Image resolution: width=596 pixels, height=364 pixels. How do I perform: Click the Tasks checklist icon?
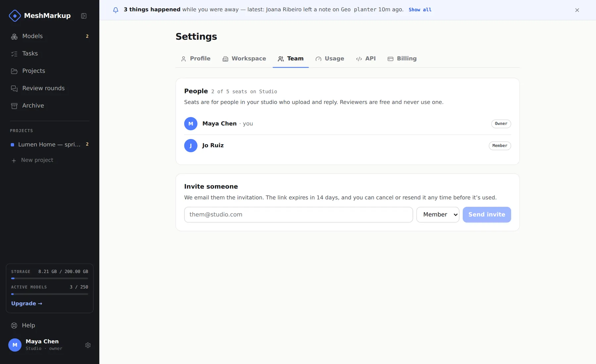(14, 54)
